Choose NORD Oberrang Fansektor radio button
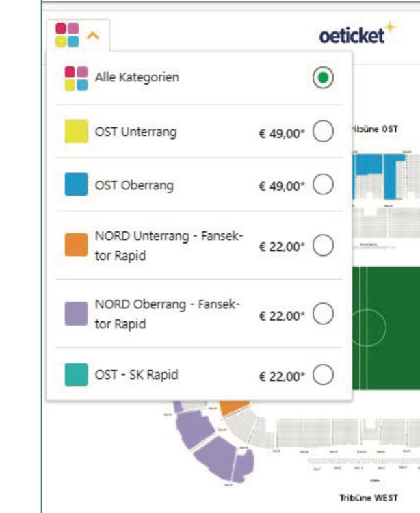 pyautogui.click(x=323, y=314)
